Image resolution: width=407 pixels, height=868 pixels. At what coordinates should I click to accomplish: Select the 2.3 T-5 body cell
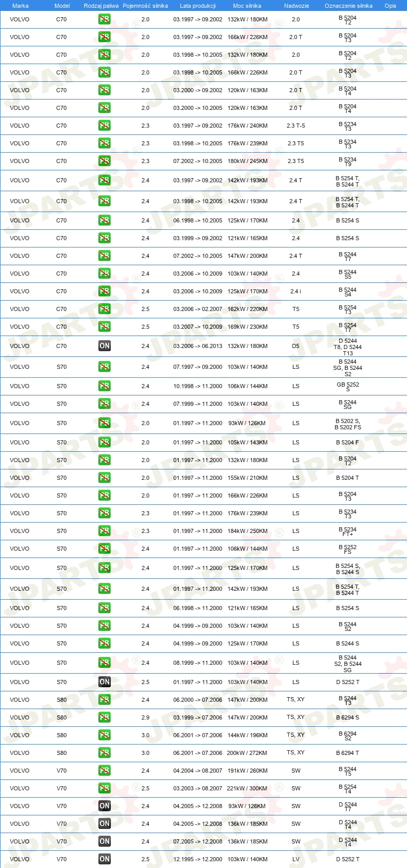tap(296, 126)
